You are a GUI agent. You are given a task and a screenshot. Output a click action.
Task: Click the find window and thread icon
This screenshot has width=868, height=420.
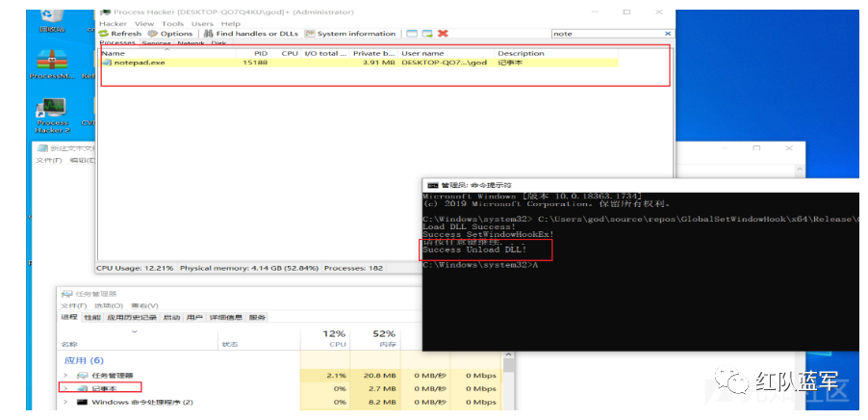tap(427, 34)
